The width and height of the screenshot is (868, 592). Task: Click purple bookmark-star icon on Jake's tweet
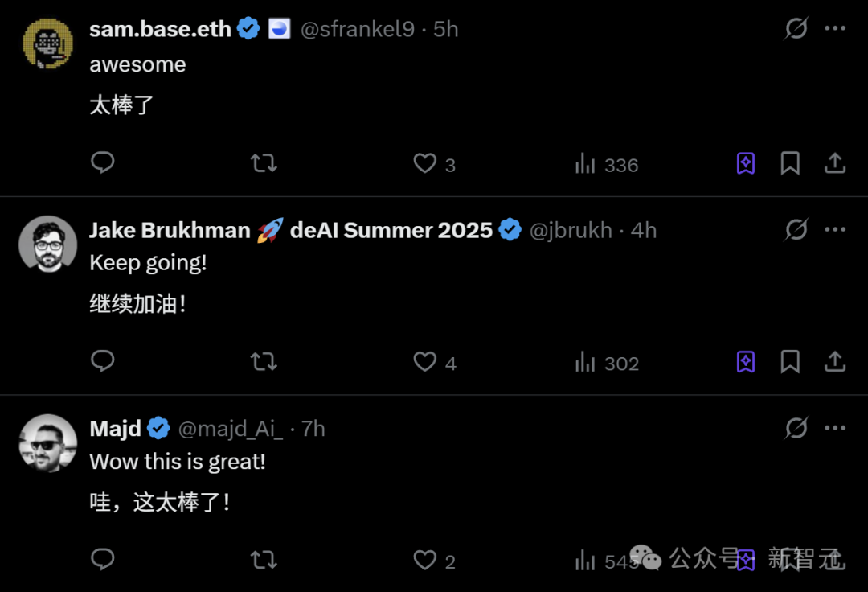746,362
